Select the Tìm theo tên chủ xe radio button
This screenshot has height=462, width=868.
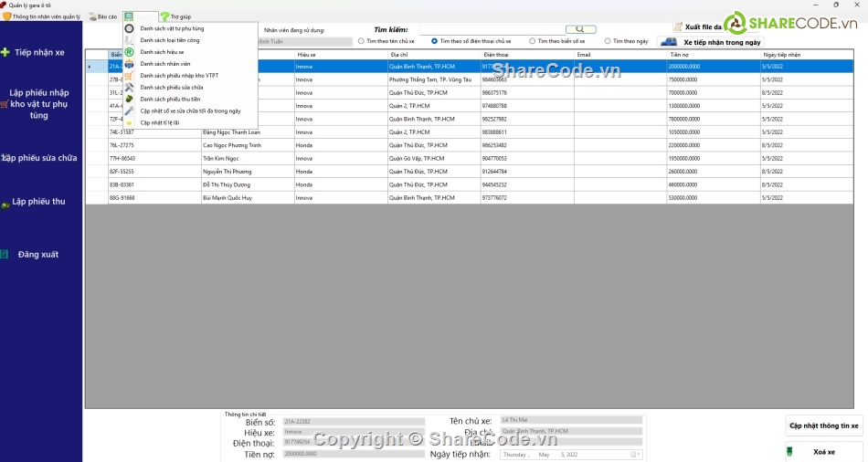[361, 41]
